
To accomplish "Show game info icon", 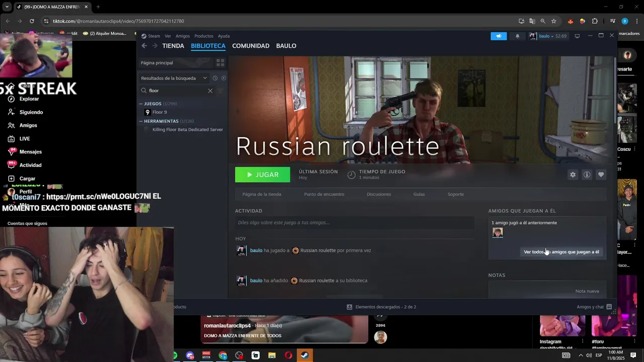I will 587,174.
